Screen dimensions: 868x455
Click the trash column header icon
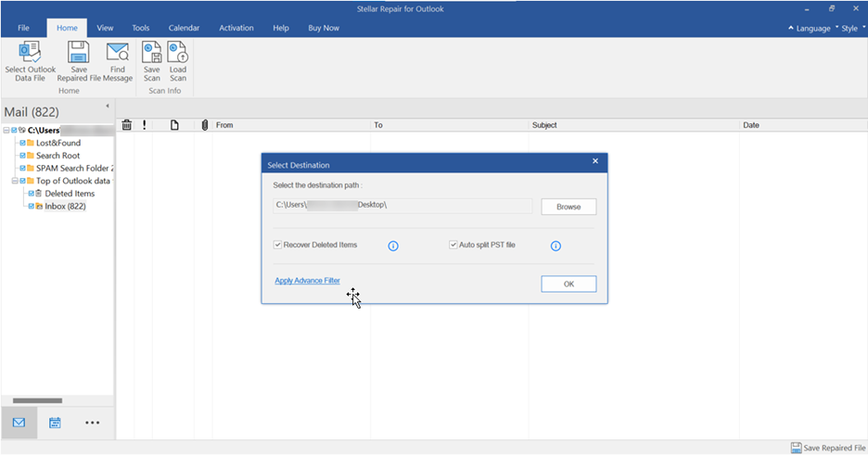tap(127, 125)
